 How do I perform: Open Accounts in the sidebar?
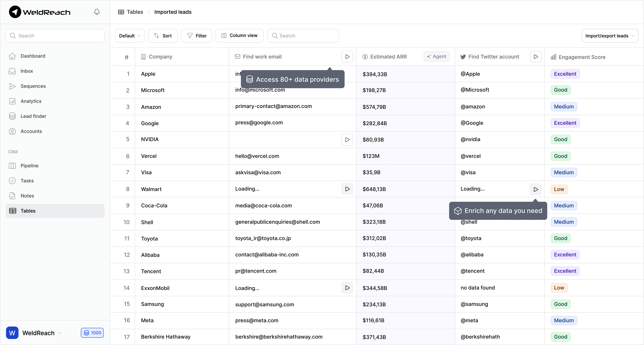point(55,131)
